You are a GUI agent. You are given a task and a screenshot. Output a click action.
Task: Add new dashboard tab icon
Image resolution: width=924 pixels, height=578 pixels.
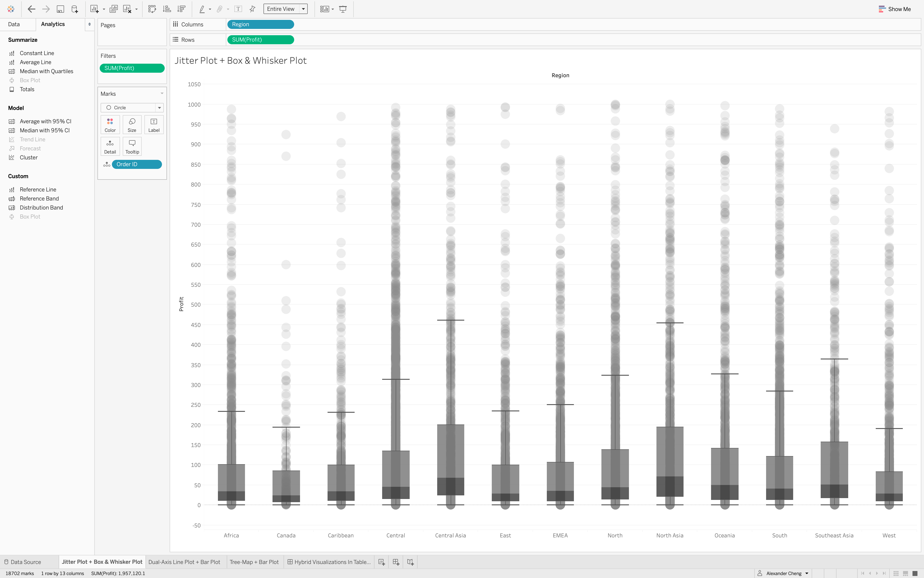[396, 562]
